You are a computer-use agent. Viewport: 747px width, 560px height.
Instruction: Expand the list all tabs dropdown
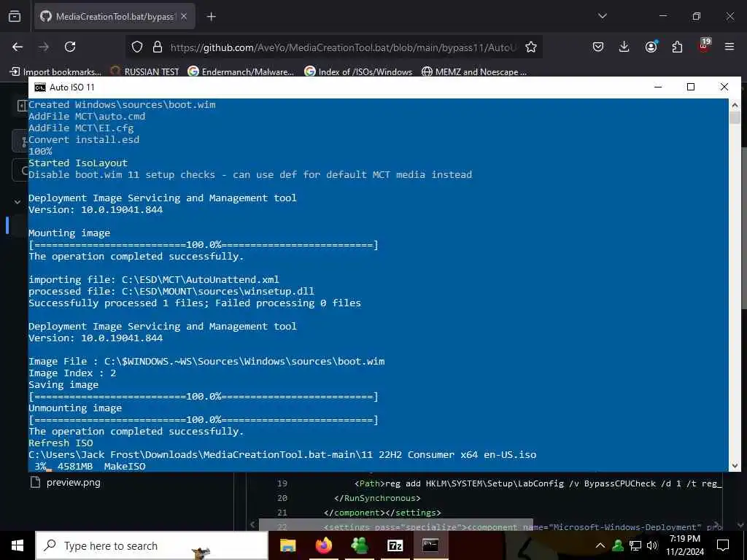coord(602,16)
